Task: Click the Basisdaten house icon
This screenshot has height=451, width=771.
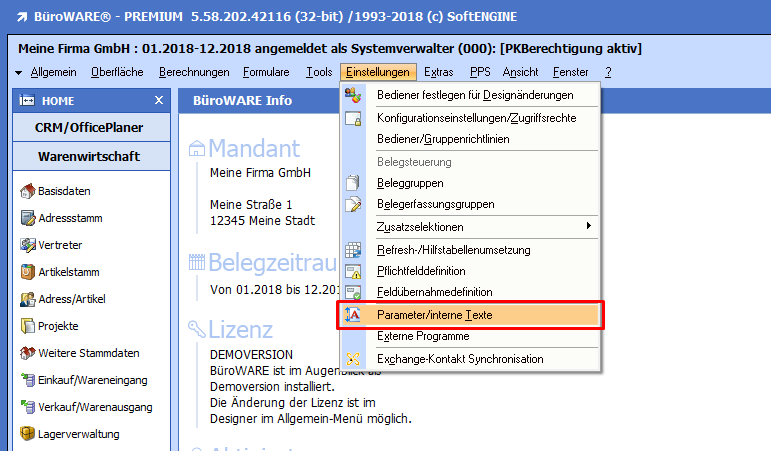Action: [x=27, y=191]
